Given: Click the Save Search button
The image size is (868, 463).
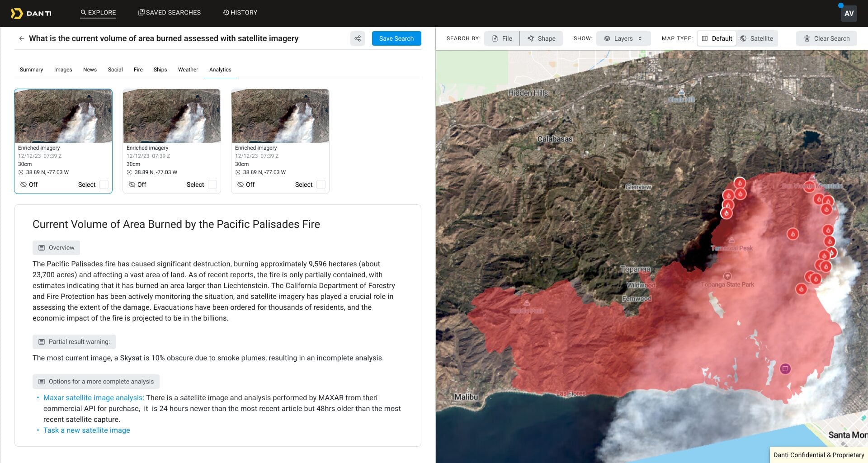Looking at the screenshot, I should point(396,38).
